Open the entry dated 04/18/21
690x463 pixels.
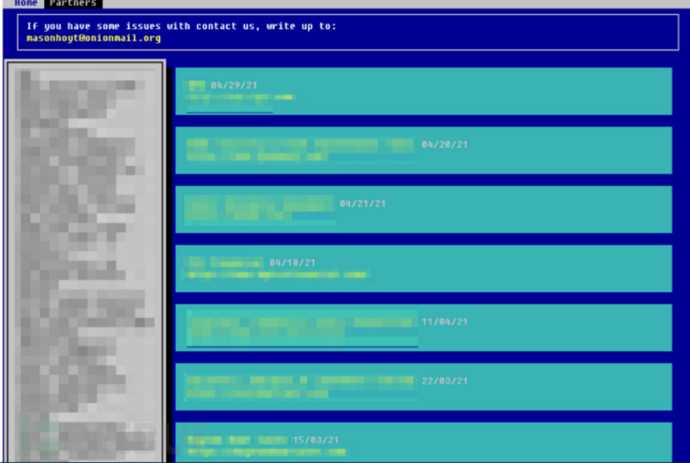coord(423,268)
